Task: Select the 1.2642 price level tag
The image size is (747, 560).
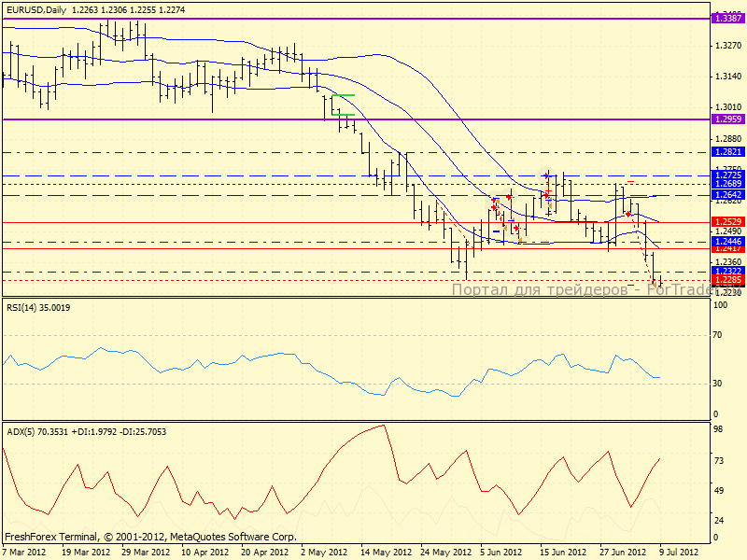Action: tap(726, 194)
